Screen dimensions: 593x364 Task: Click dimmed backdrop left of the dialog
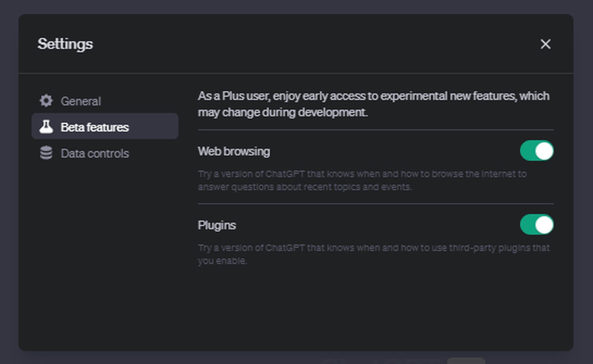(x=9, y=185)
